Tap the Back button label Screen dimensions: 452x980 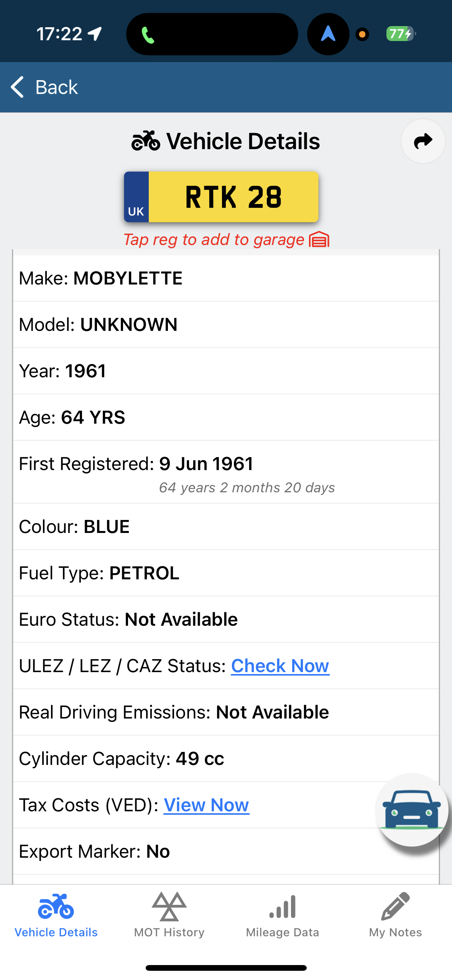click(56, 87)
